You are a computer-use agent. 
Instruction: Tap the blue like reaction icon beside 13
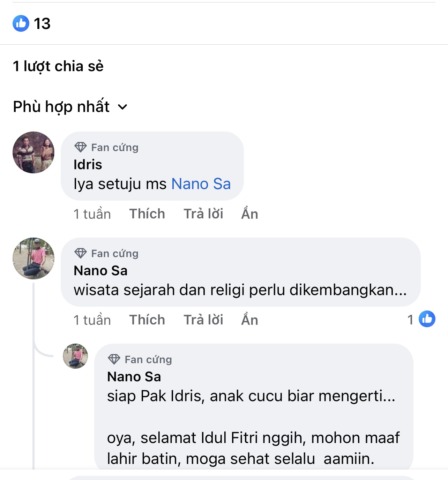click(21, 23)
